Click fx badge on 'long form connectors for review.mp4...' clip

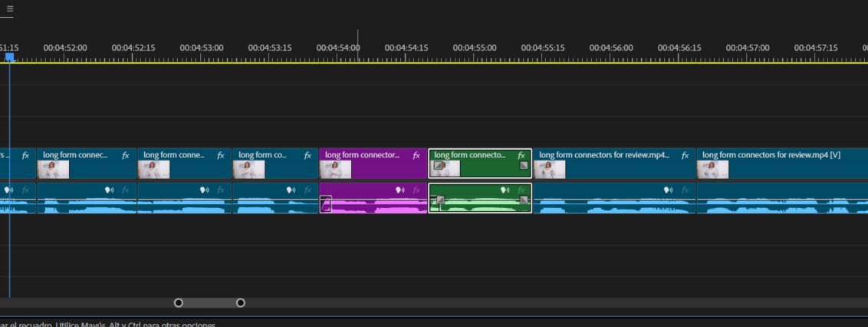(x=686, y=156)
